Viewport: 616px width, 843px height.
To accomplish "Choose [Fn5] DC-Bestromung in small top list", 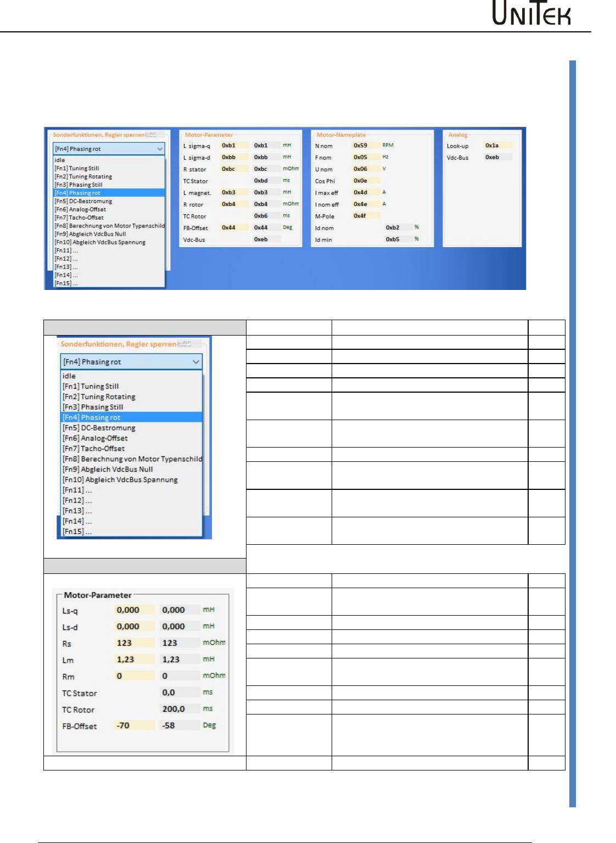I will pyautogui.click(x=109, y=202).
